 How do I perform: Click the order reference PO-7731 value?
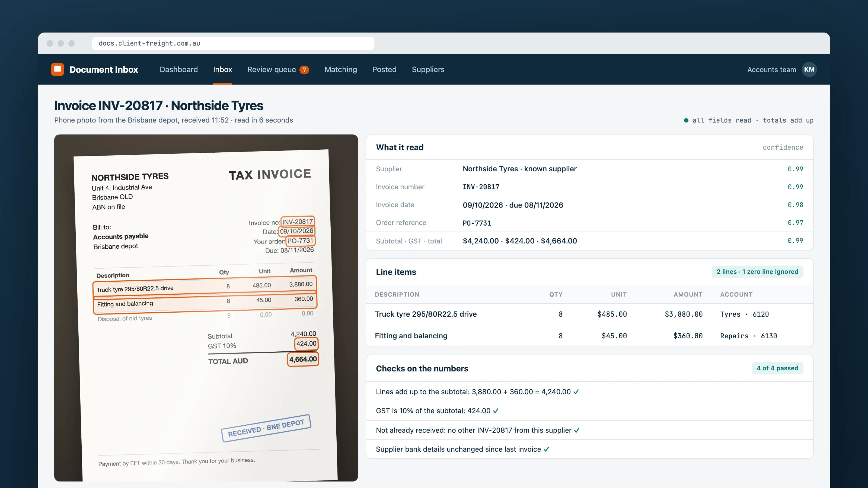(477, 223)
